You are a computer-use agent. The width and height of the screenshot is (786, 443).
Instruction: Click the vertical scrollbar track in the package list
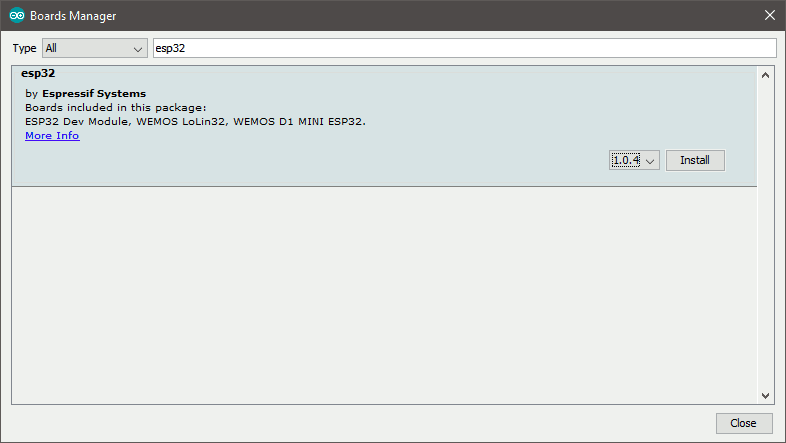click(x=765, y=236)
